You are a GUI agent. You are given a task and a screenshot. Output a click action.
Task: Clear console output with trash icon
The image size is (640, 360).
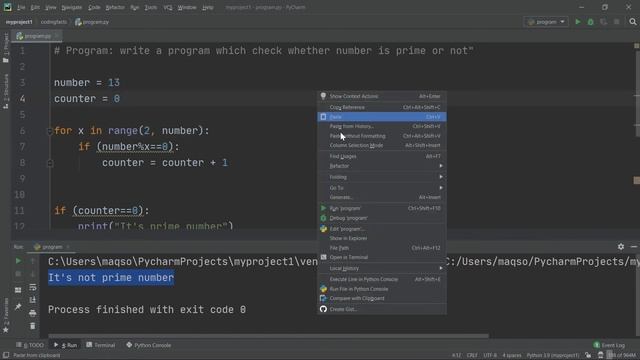click(x=33, y=326)
